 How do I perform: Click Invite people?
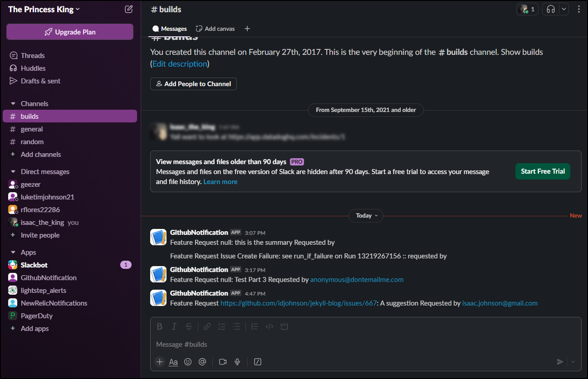pyautogui.click(x=40, y=235)
